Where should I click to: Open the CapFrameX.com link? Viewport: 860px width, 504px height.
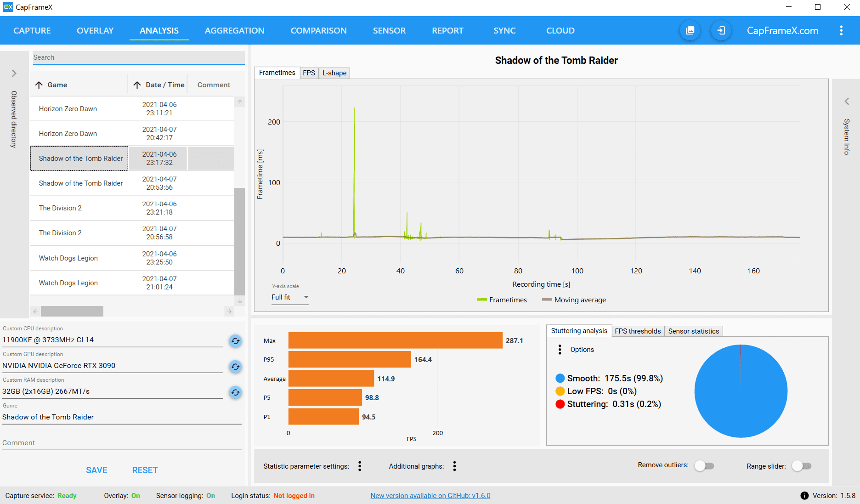click(x=782, y=31)
